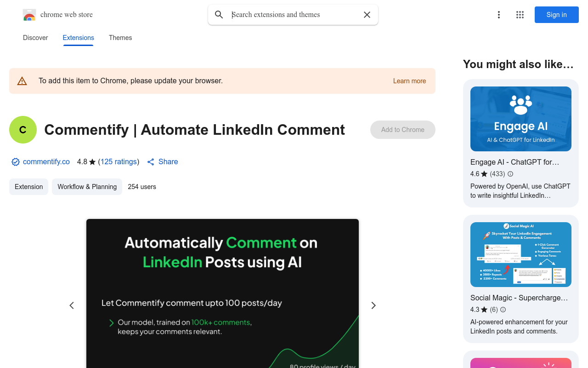Open the Social Magic AI thumbnail
Screen dimensions: 588x368
521,254
